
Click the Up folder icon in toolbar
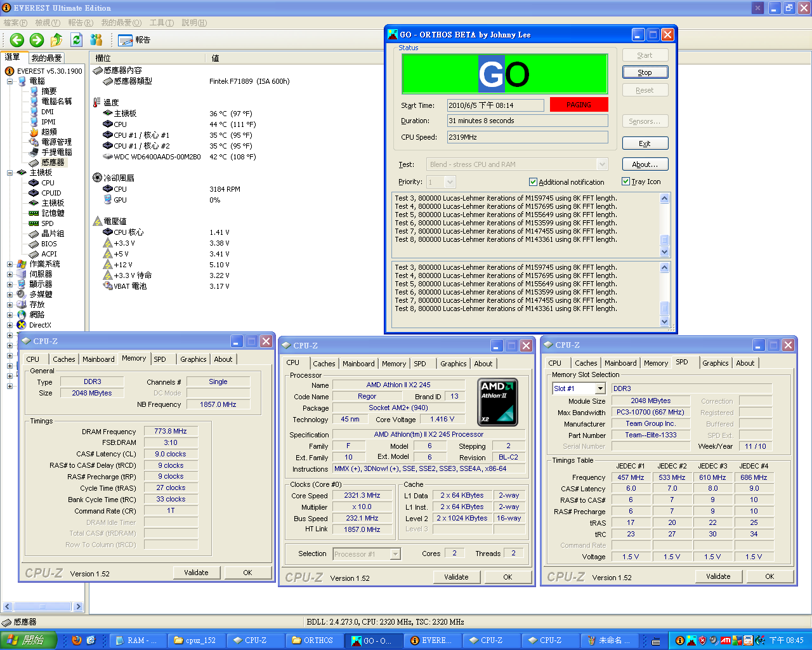click(x=56, y=40)
